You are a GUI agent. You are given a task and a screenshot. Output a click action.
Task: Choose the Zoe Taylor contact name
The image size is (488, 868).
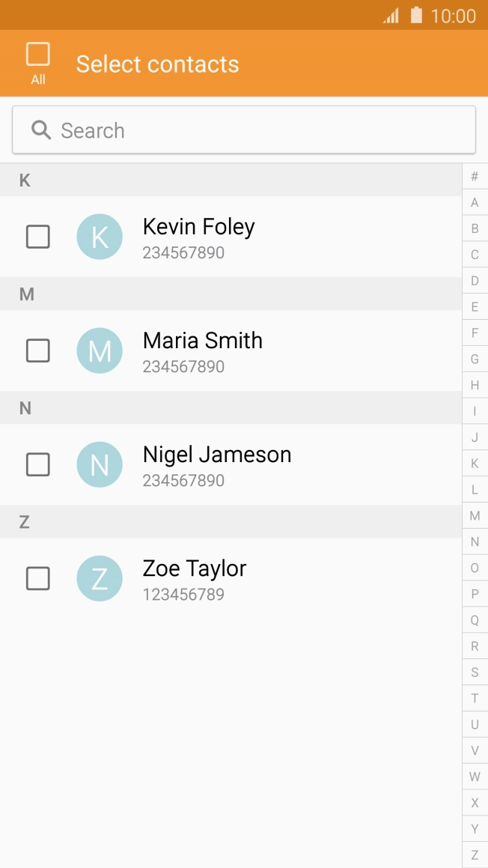coord(195,568)
